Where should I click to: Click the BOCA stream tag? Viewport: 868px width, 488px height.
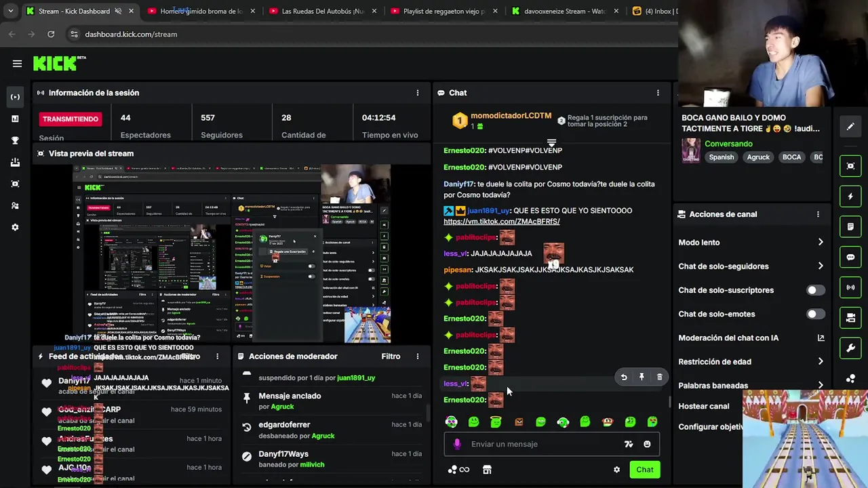coord(791,157)
